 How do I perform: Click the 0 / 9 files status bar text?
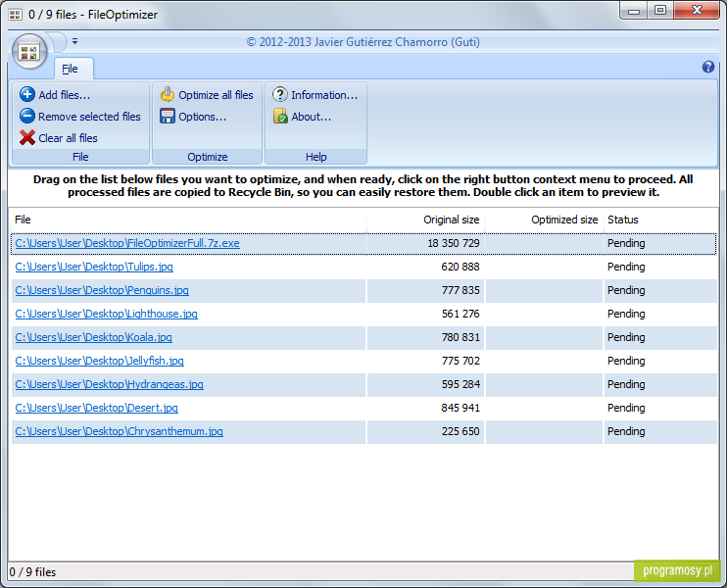click(x=32, y=572)
